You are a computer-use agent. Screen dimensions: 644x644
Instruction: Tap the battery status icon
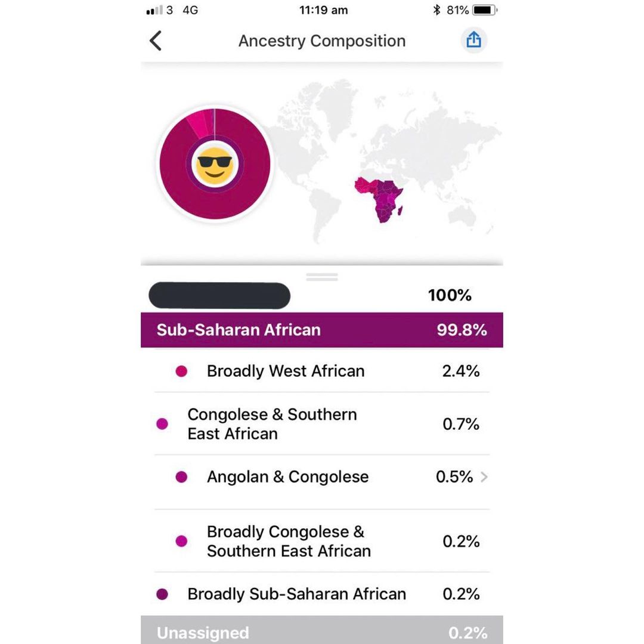(484, 10)
